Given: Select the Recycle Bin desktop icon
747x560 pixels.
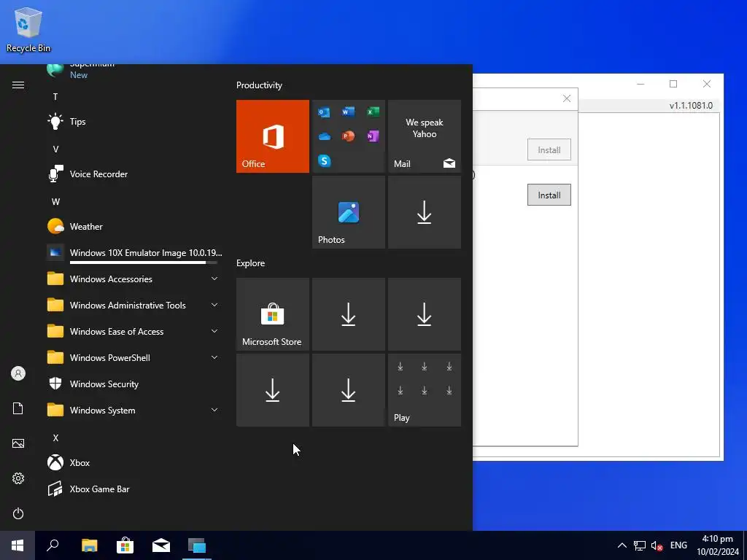Looking at the screenshot, I should [28, 29].
